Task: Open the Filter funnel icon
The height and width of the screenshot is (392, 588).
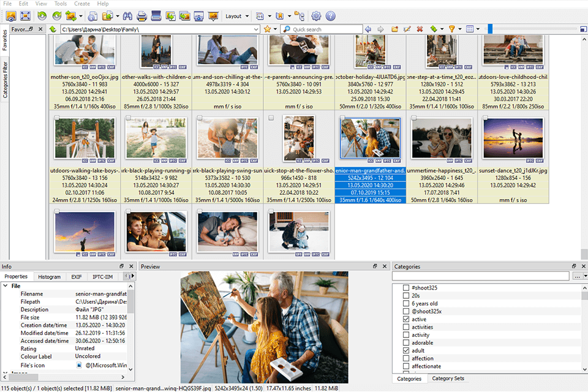Action: [451, 29]
